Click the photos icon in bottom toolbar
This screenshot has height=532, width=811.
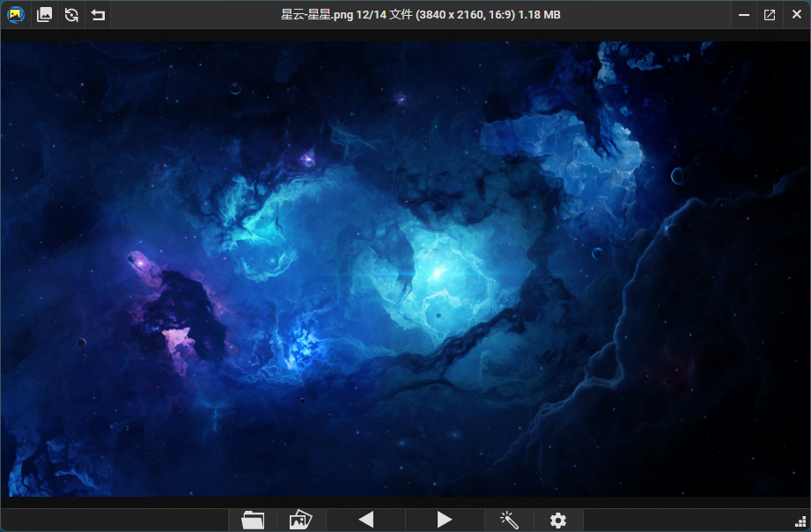pyautogui.click(x=301, y=520)
